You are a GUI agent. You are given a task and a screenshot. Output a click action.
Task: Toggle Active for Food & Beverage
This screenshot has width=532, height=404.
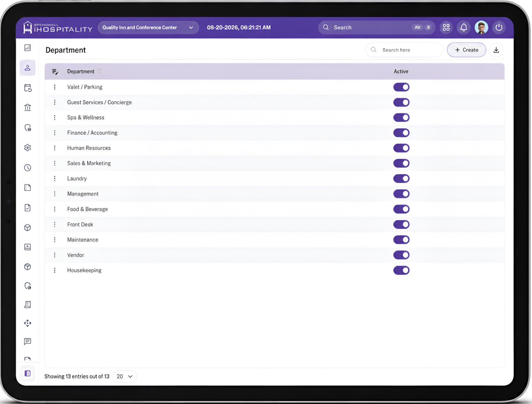tap(401, 209)
